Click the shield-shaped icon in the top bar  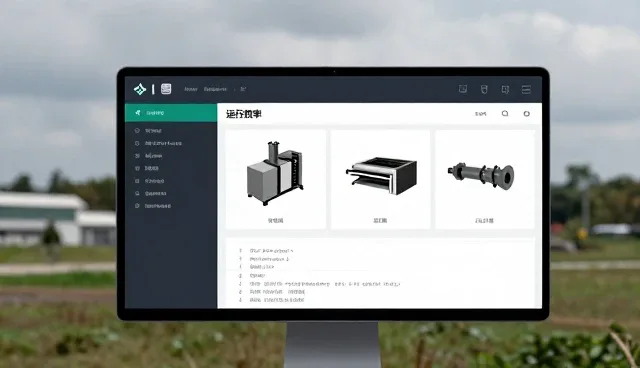point(484,89)
